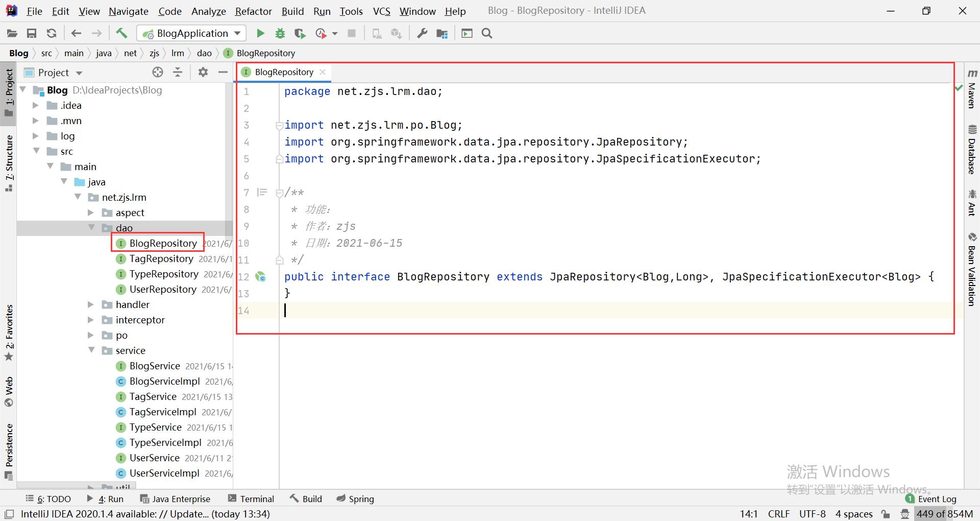This screenshot has width=980, height=521.
Task: Toggle the Persistence tool window
Action: click(x=9, y=452)
